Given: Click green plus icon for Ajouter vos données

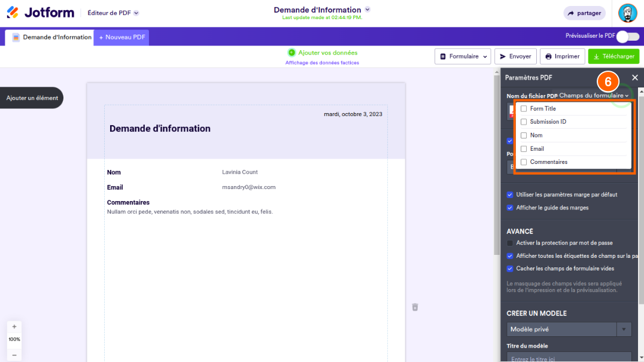Looking at the screenshot, I should click(291, 53).
